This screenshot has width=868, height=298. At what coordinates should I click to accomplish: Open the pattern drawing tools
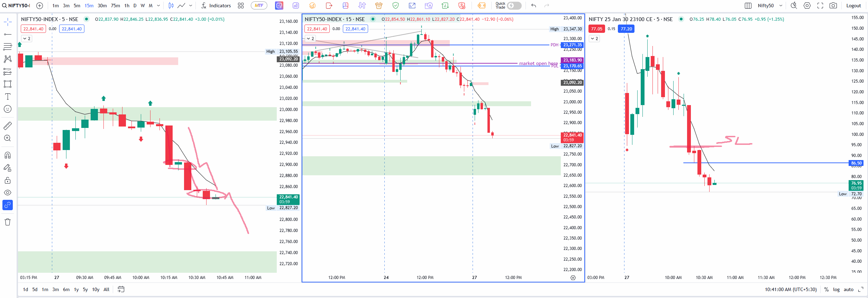[x=8, y=59]
